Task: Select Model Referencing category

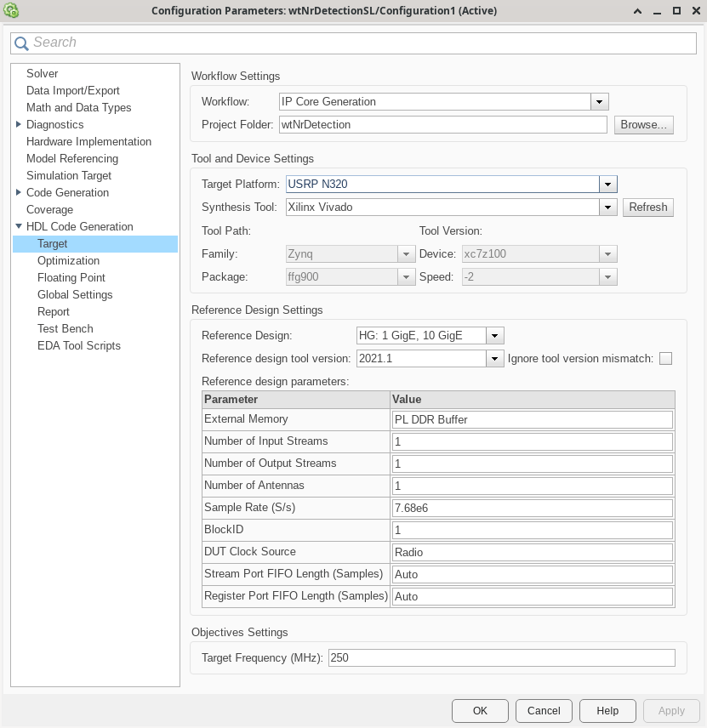Action: pyautogui.click(x=72, y=159)
